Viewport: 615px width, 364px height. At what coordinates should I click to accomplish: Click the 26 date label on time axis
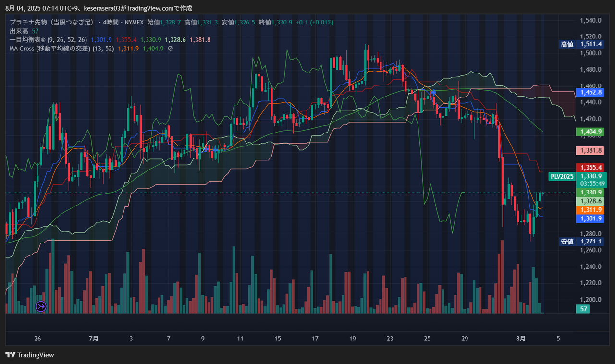37,339
